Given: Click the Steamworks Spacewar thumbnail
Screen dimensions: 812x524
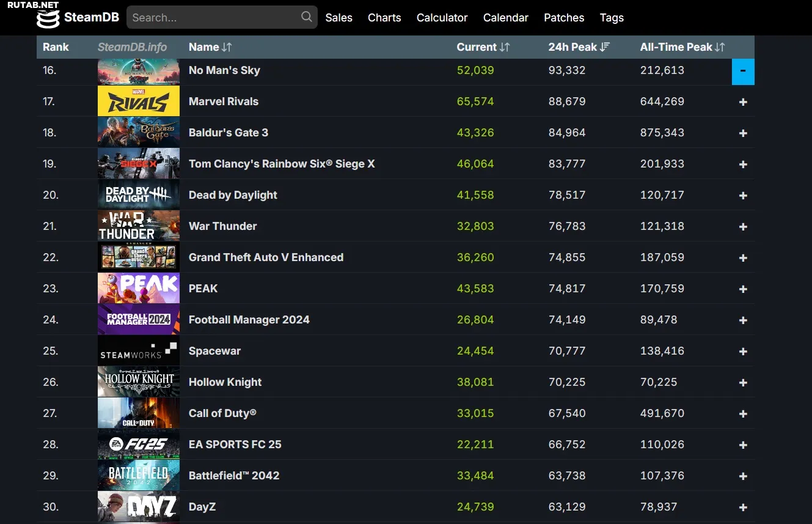Looking at the screenshot, I should [x=139, y=350].
